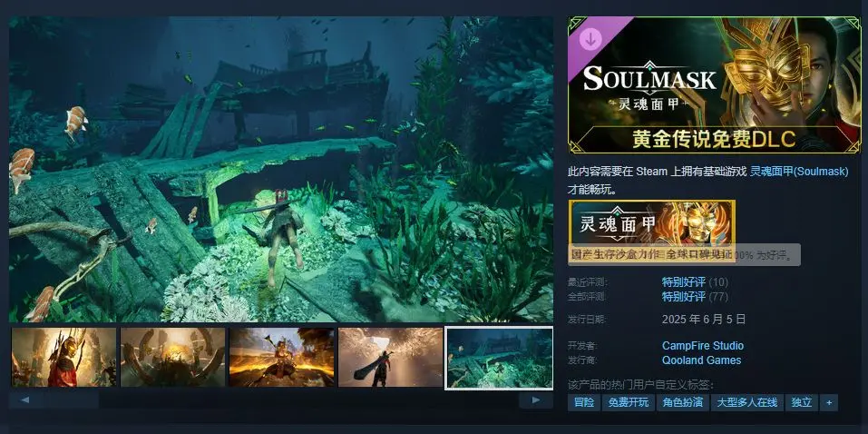The height and width of the screenshot is (434, 868).
Task: Visit the CampFire Studio developer page
Action: pyautogui.click(x=702, y=346)
